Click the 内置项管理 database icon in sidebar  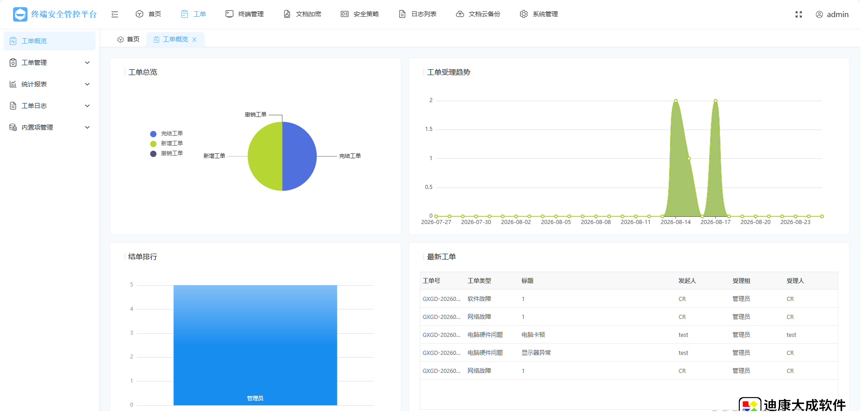tap(13, 127)
